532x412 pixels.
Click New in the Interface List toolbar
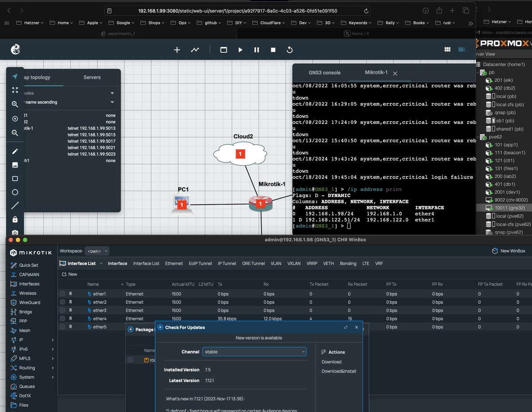69,274
